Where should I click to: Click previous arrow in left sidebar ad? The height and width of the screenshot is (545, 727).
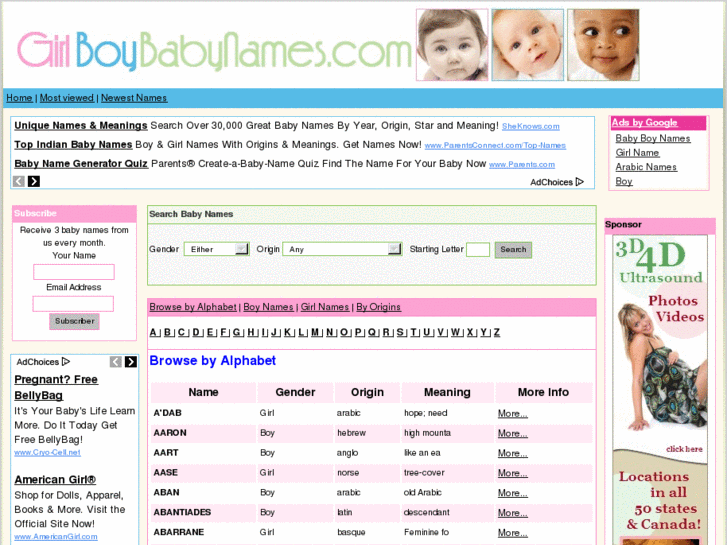coord(115,362)
